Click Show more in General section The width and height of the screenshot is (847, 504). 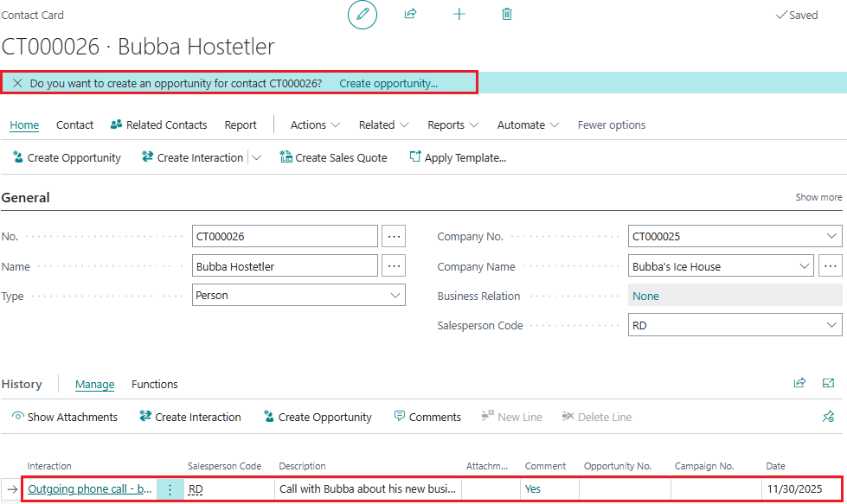pos(818,198)
